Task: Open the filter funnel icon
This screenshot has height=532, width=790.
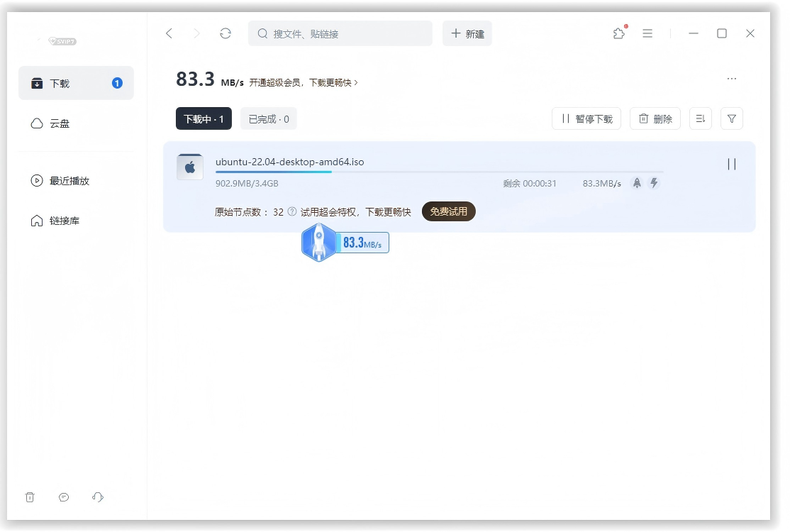Action: point(732,119)
